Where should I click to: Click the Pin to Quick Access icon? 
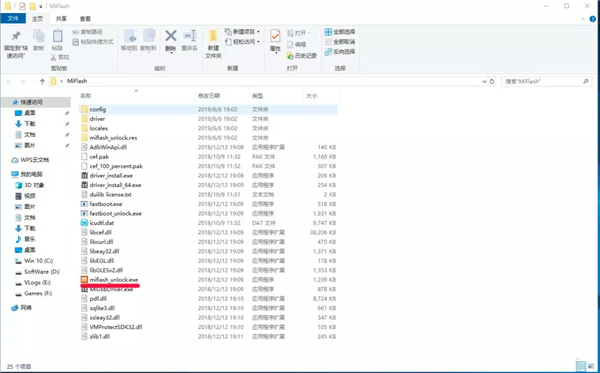click(x=16, y=36)
